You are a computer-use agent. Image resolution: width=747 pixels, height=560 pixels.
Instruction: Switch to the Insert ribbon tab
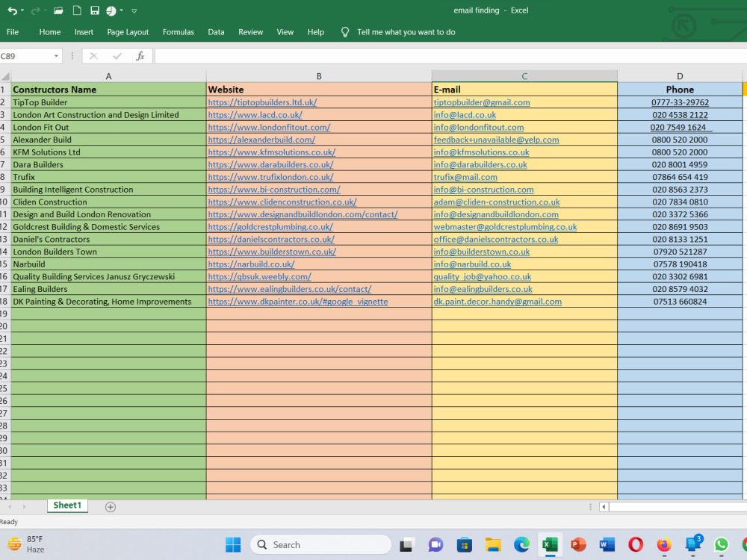pyautogui.click(x=84, y=32)
